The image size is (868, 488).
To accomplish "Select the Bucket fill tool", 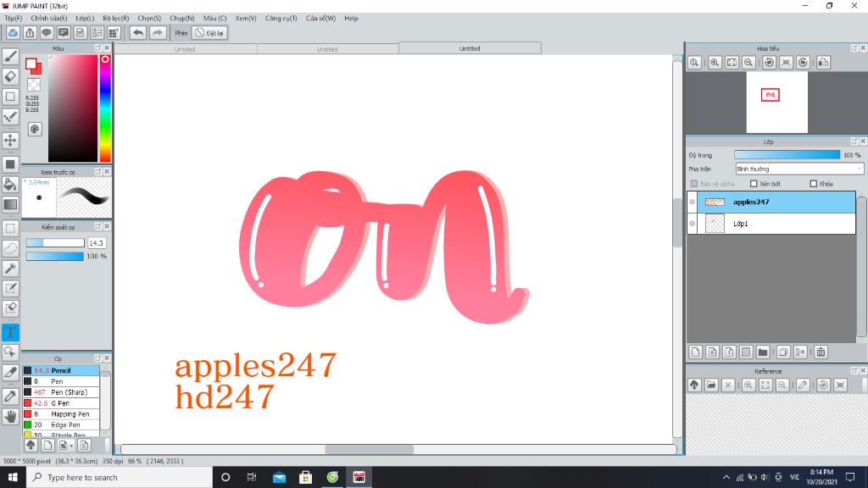I will point(10,184).
